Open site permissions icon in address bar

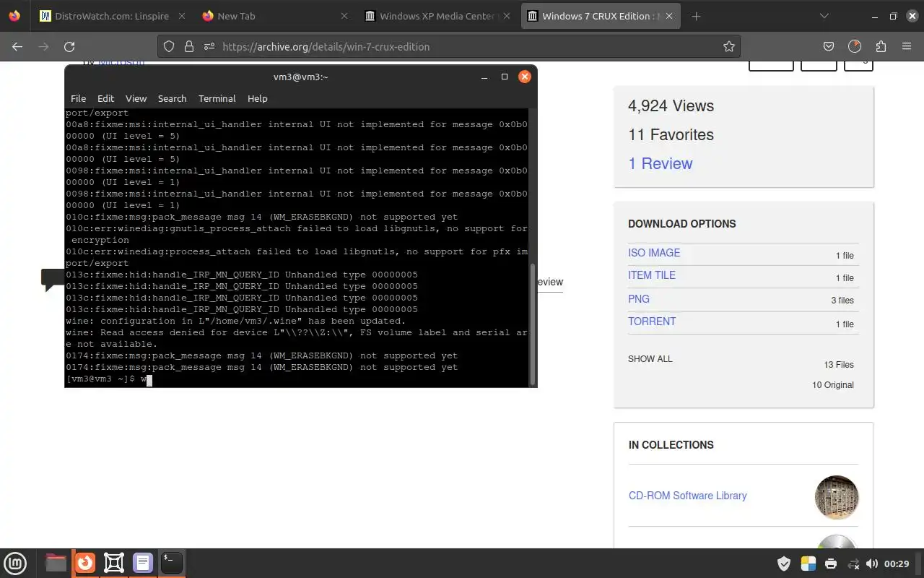[x=209, y=46]
